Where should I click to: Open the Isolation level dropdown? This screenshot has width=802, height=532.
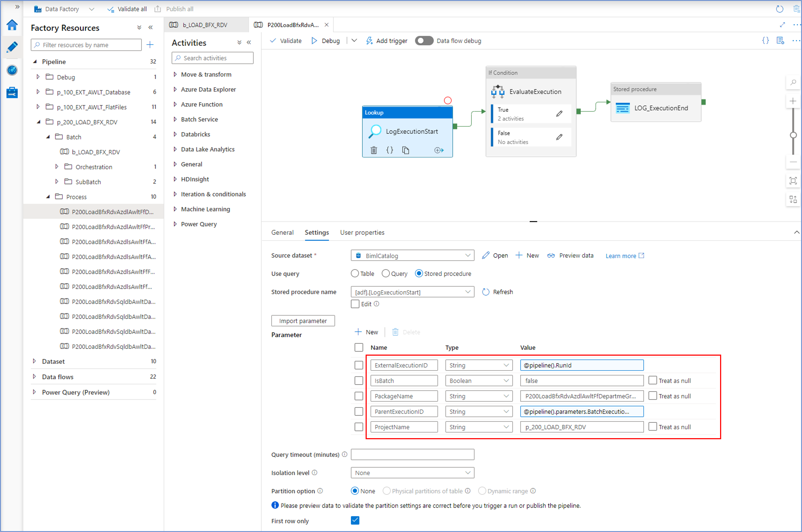click(413, 473)
